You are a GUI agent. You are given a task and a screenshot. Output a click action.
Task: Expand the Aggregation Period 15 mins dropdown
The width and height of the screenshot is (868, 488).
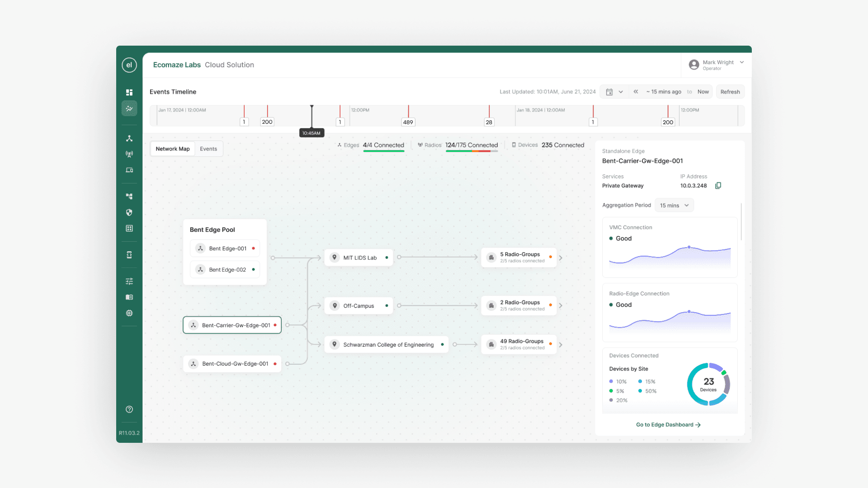[x=674, y=205]
